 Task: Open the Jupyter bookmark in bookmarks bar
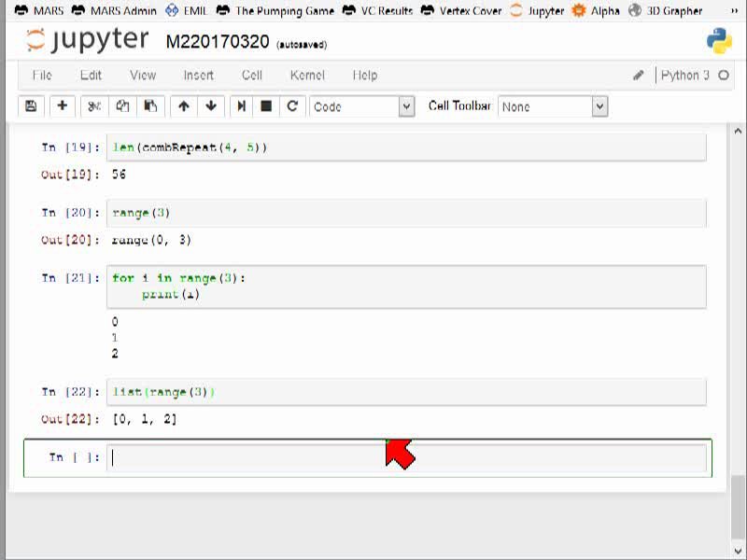click(x=537, y=10)
